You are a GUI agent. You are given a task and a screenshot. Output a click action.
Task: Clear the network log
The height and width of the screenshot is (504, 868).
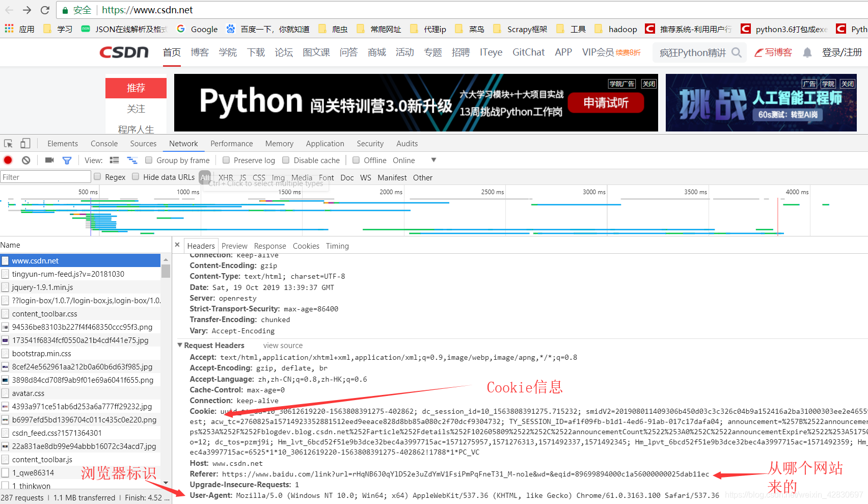coord(26,160)
